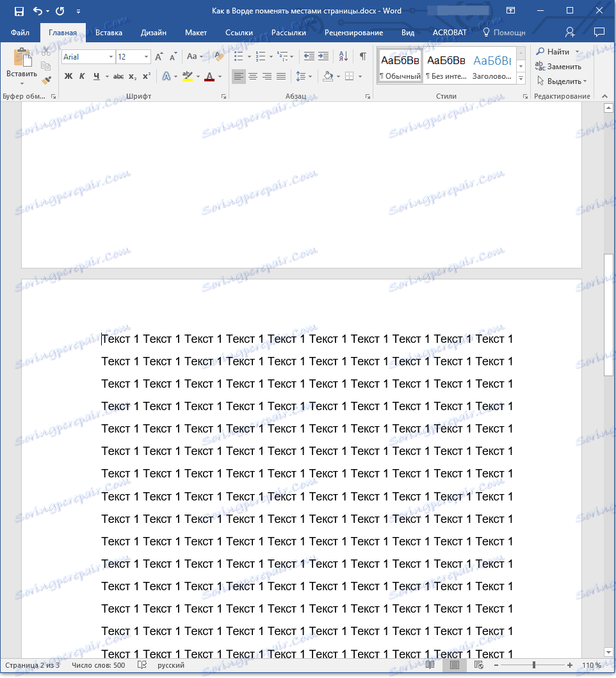Click the zoom slider handle
616x678 pixels.
coord(534,665)
